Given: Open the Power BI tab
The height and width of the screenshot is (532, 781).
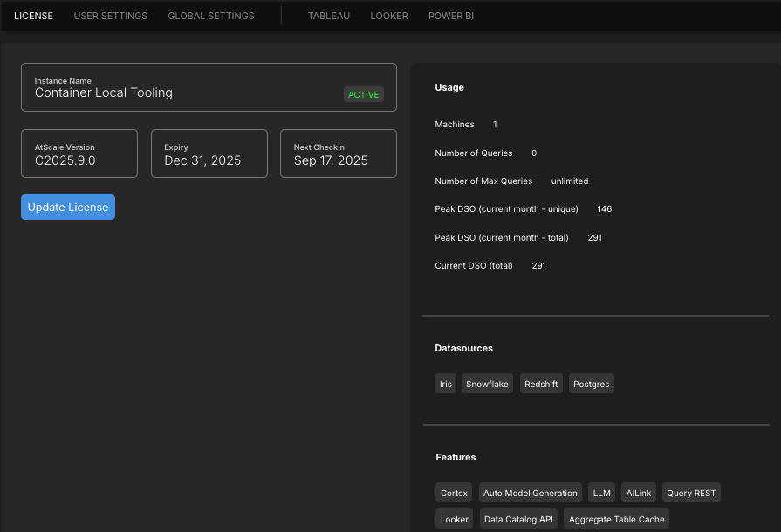Looking at the screenshot, I should (451, 16).
